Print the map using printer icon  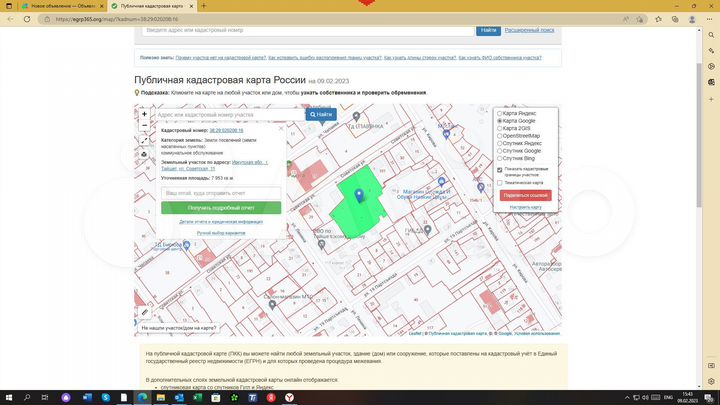(x=144, y=154)
